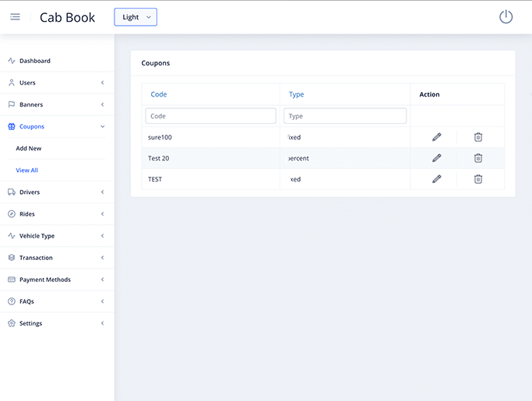532x401 pixels.
Task: Click pencil icon for TEST coupon
Action: pos(436,179)
